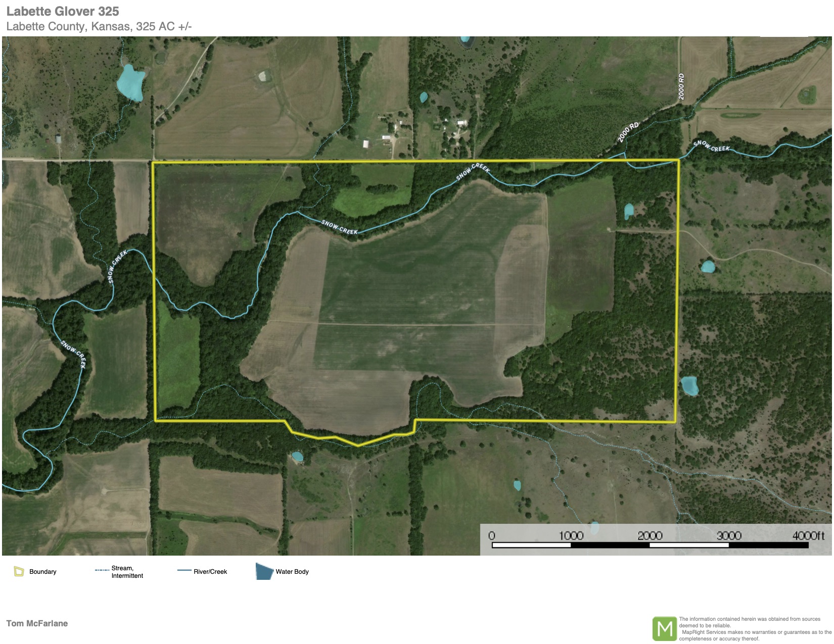
Task: Click the Labette Glover 325 title
Action: (63, 11)
